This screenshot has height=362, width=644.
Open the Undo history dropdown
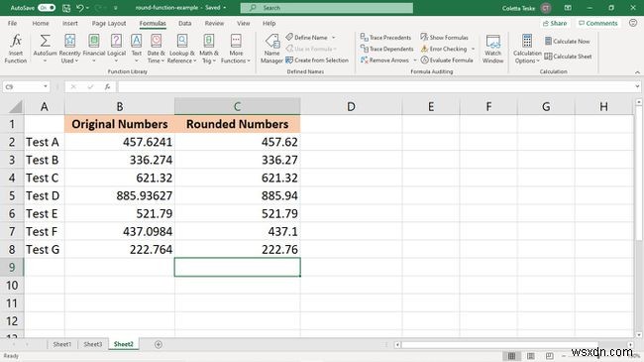click(x=87, y=8)
